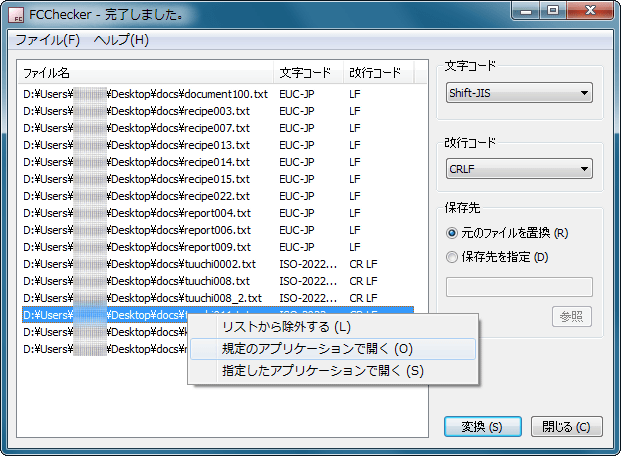Select 保存先を指定 (D) radio button
Screen dimensions: 621x456
point(453,257)
